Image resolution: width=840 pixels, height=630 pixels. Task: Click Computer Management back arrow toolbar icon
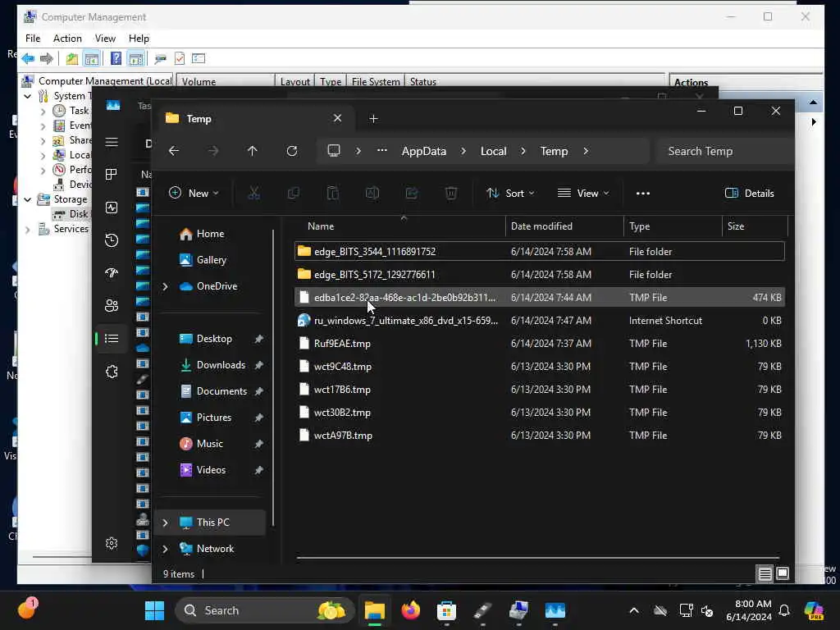pyautogui.click(x=28, y=58)
